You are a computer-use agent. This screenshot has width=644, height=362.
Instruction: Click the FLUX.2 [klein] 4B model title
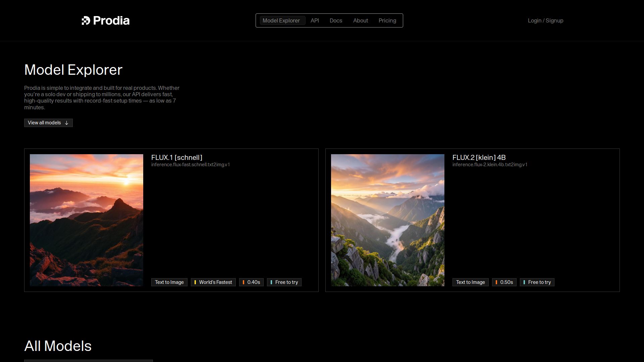pyautogui.click(x=479, y=158)
